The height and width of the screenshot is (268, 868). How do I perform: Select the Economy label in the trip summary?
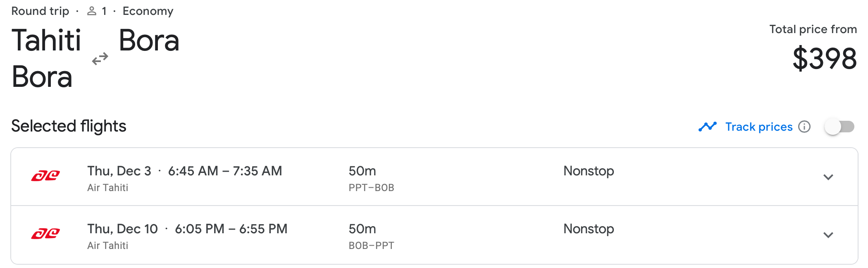[x=148, y=11]
